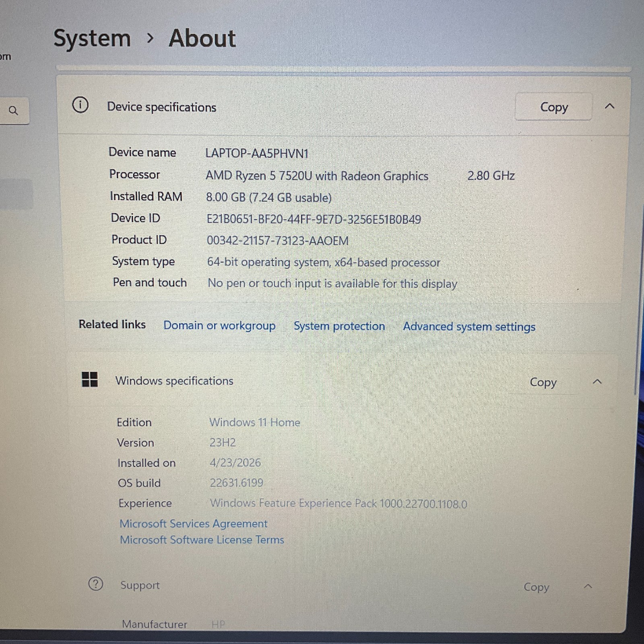Click the Device ID label
The image size is (644, 644).
pyautogui.click(x=135, y=218)
